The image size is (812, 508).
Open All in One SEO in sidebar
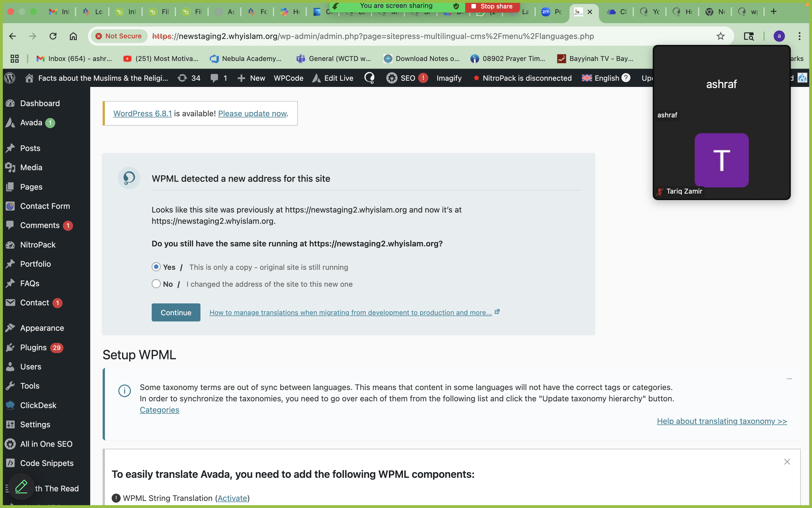coord(46,444)
